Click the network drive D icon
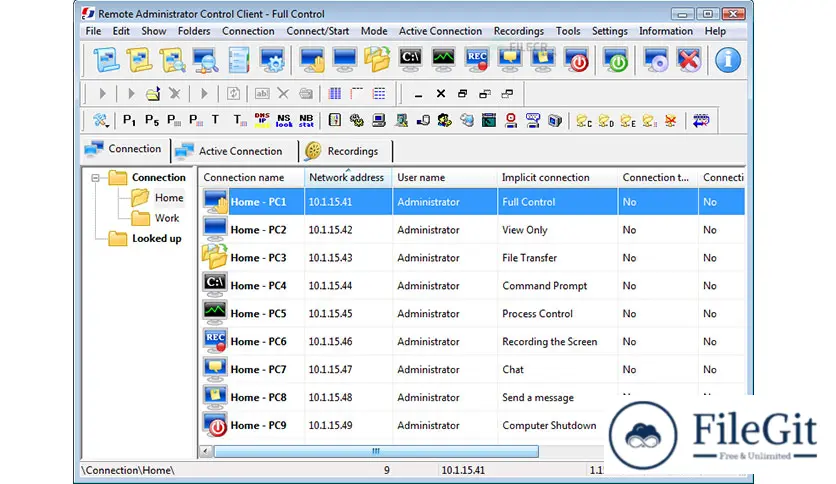 pos(606,121)
